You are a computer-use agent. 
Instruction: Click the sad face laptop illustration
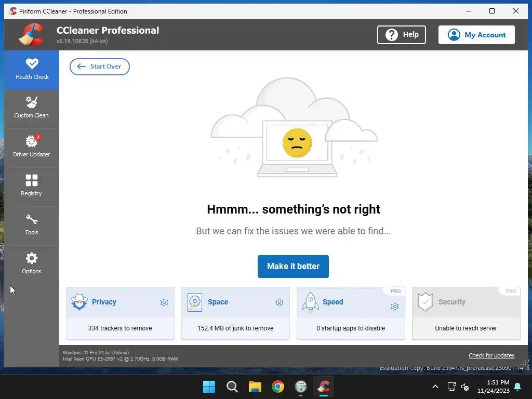(294, 128)
